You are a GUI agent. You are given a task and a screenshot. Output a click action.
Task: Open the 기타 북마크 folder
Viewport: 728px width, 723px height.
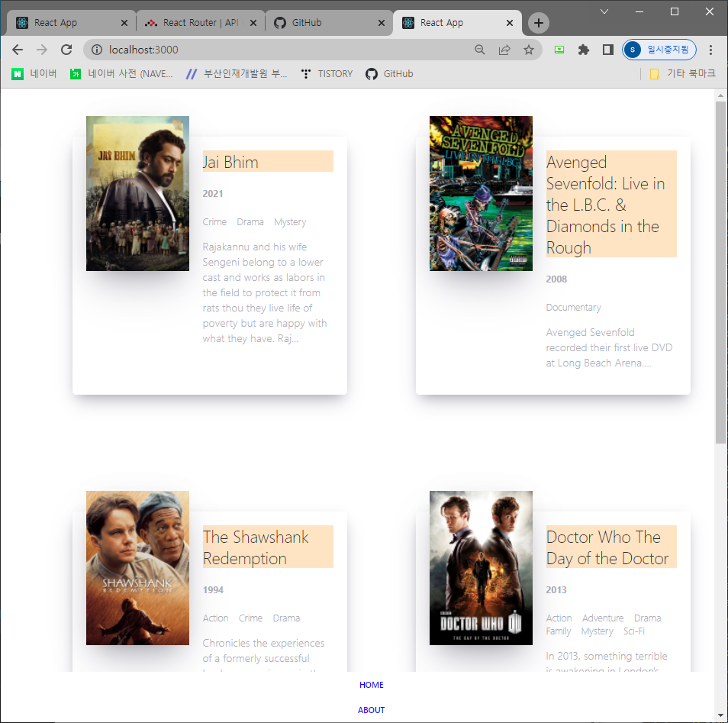pyautogui.click(x=682, y=73)
